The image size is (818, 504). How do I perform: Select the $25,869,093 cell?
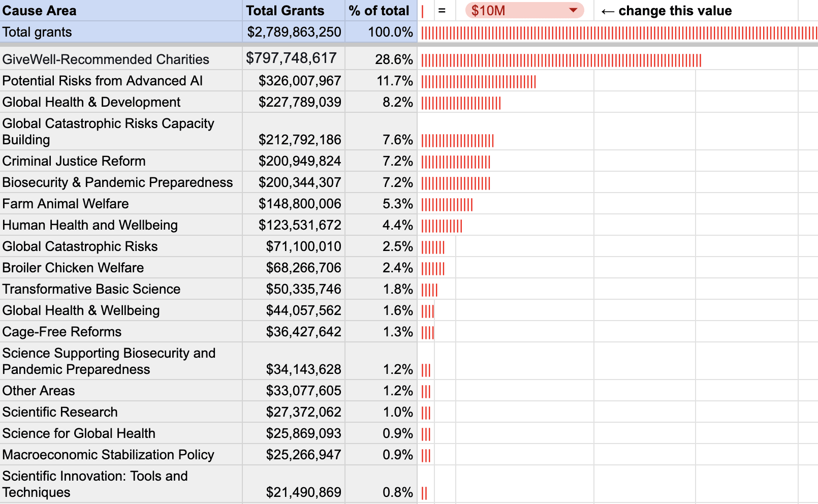pyautogui.click(x=294, y=433)
